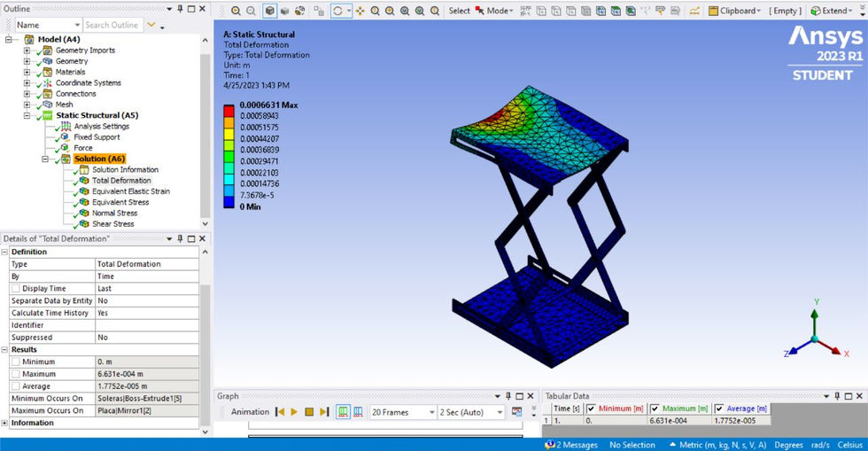
Task: Collapse the Static Structural (A5) branch
Action: 27,115
